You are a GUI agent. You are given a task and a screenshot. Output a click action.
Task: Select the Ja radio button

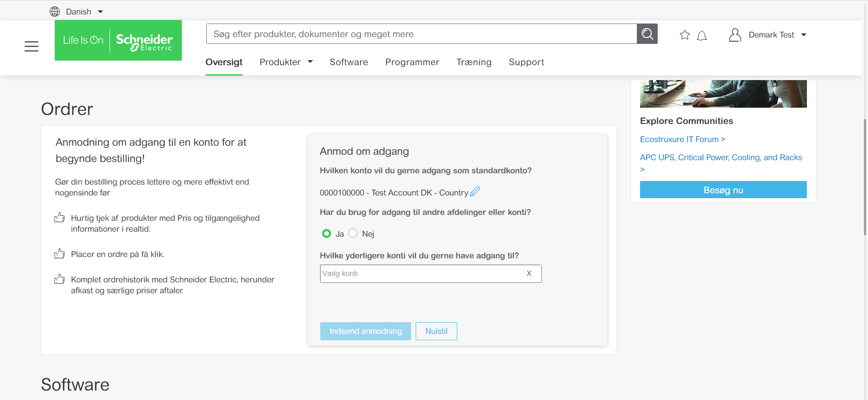(326, 233)
